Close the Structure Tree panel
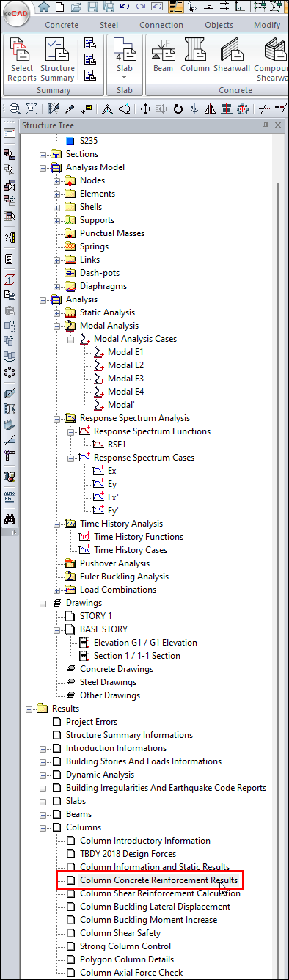289x980 pixels. (278, 125)
